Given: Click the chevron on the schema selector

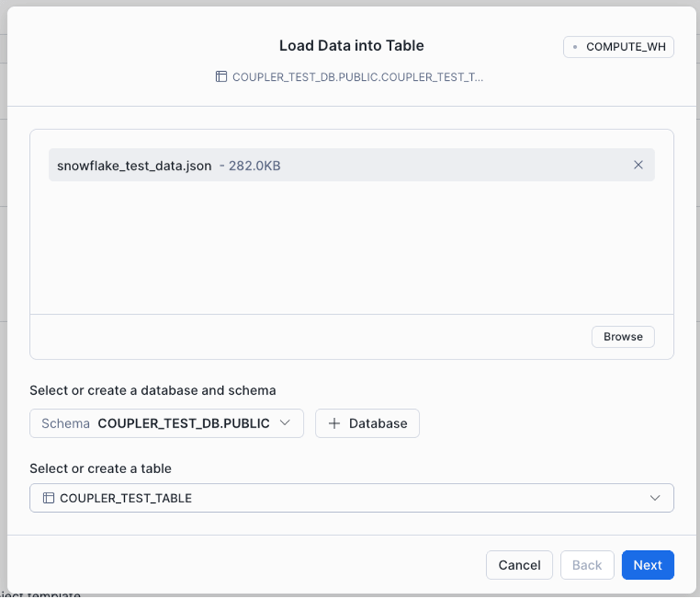Looking at the screenshot, I should coord(285,423).
